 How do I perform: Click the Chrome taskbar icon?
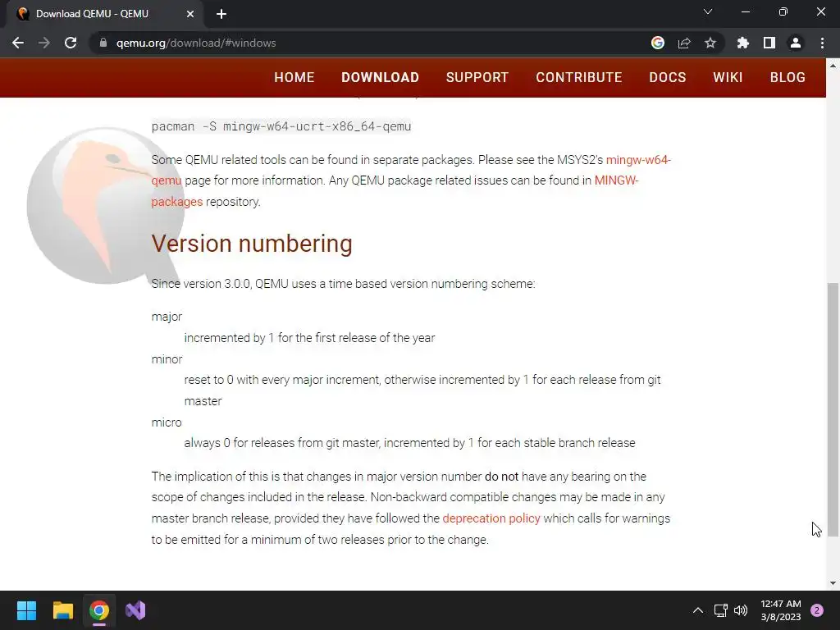coord(99,610)
